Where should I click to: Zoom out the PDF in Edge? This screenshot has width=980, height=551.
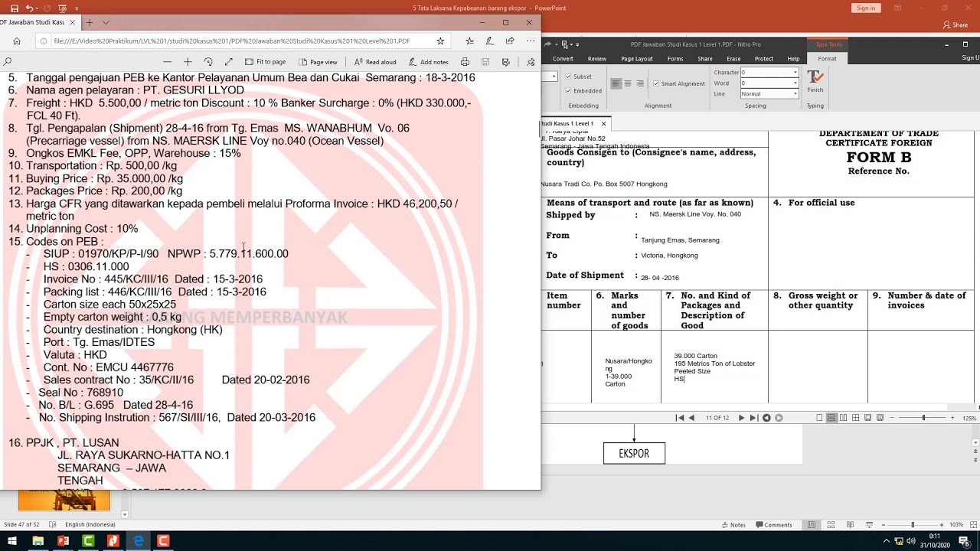[167, 62]
